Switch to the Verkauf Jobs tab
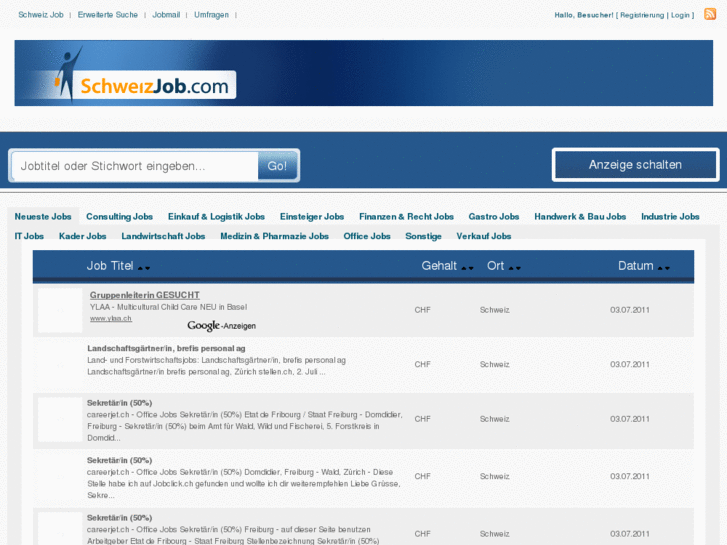 [483, 236]
